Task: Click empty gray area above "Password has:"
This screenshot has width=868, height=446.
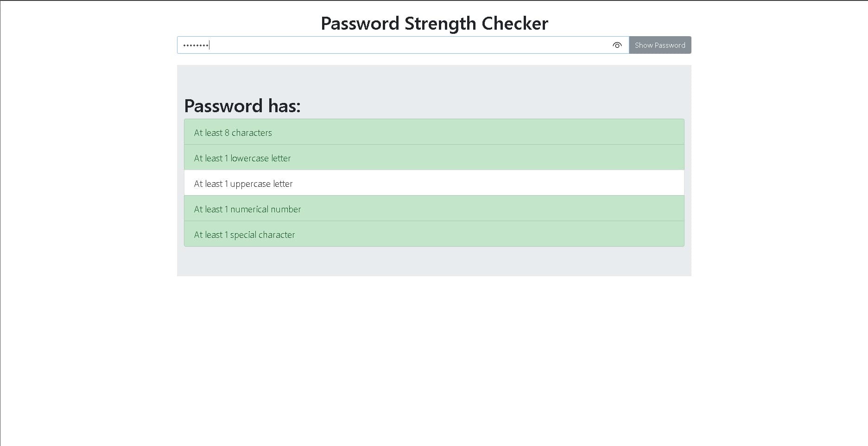Action: pyautogui.click(x=434, y=79)
